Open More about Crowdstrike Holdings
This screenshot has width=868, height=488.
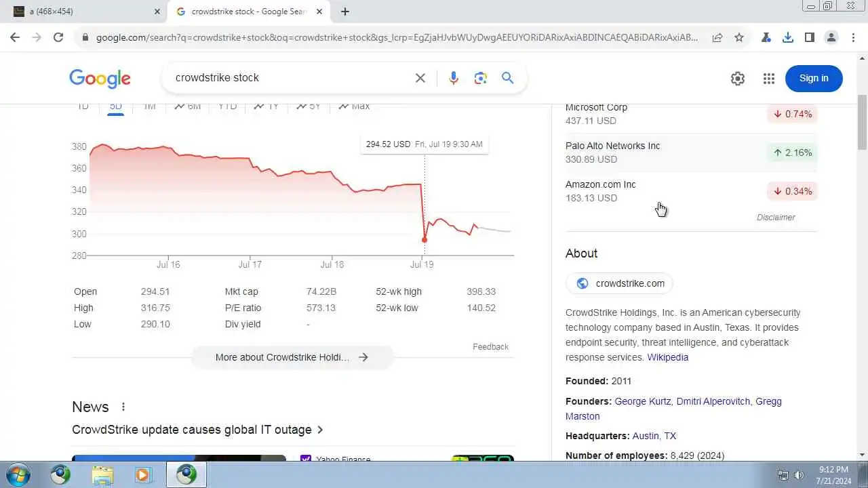(x=292, y=357)
